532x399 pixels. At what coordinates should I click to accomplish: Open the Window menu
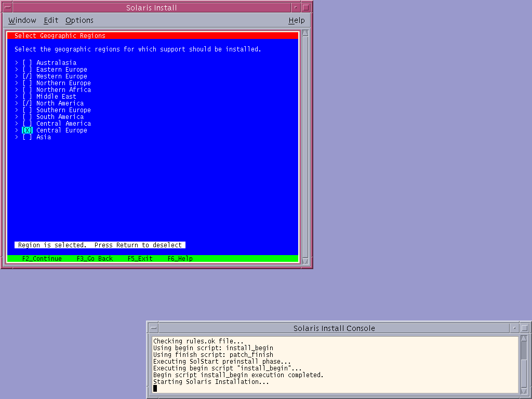22,20
